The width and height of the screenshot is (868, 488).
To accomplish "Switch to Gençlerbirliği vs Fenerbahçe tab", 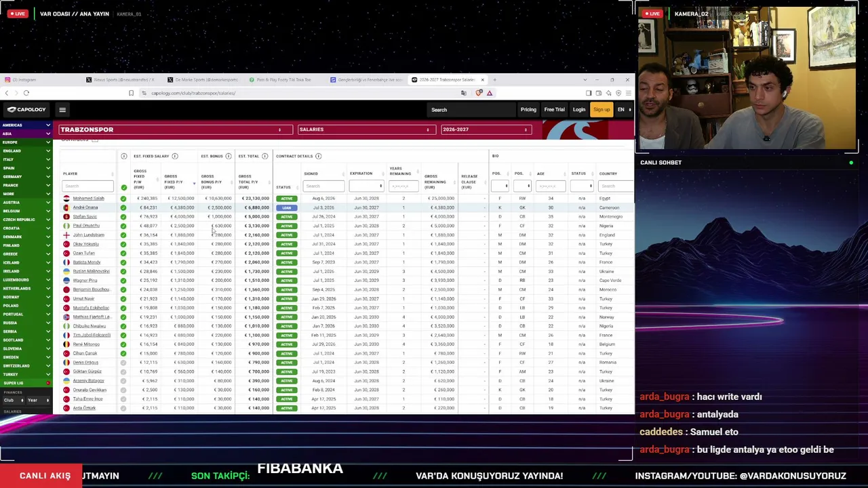I will tap(366, 80).
